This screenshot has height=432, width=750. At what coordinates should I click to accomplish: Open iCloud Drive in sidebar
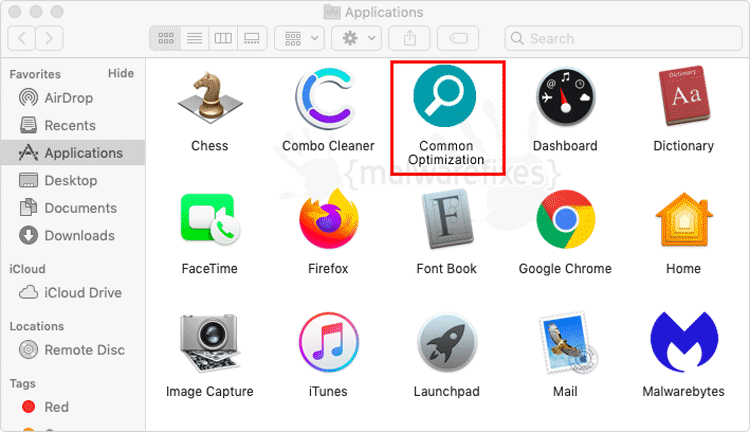point(72,292)
